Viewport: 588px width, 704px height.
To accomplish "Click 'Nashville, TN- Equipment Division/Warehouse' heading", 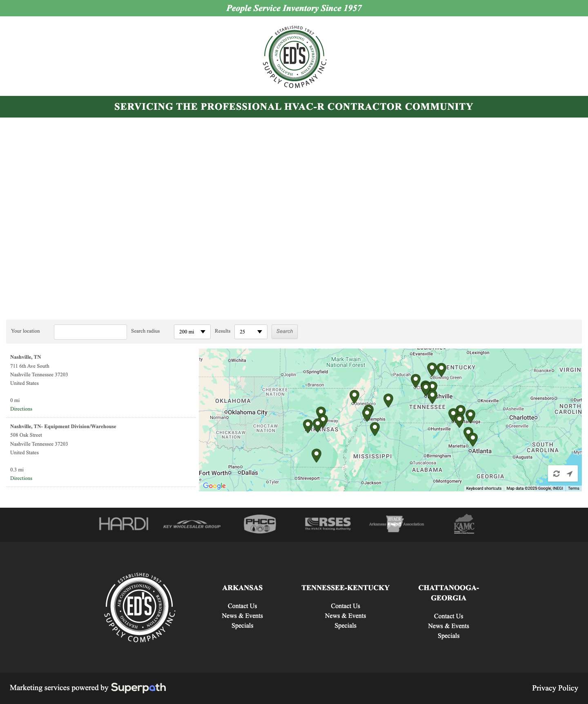I will tap(63, 426).
